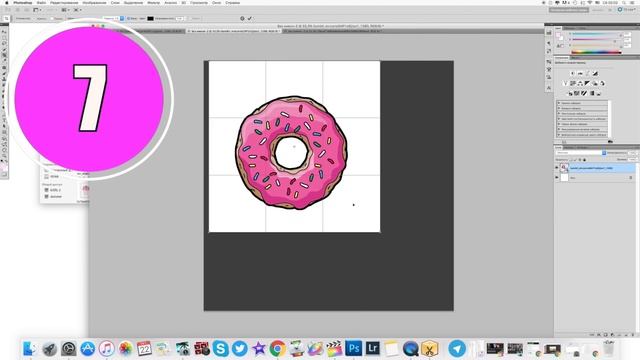
Task: Delete layer with Layers panel trash icon
Action: point(632,335)
